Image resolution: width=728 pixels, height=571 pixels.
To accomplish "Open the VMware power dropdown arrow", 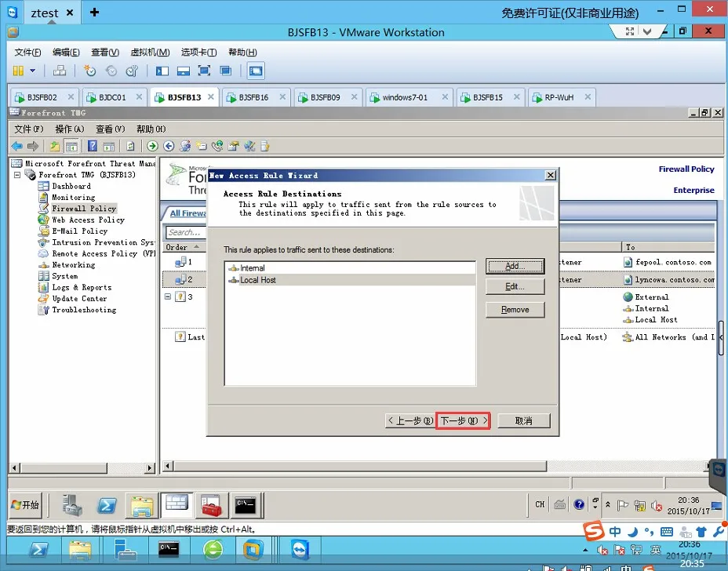I will coord(32,71).
